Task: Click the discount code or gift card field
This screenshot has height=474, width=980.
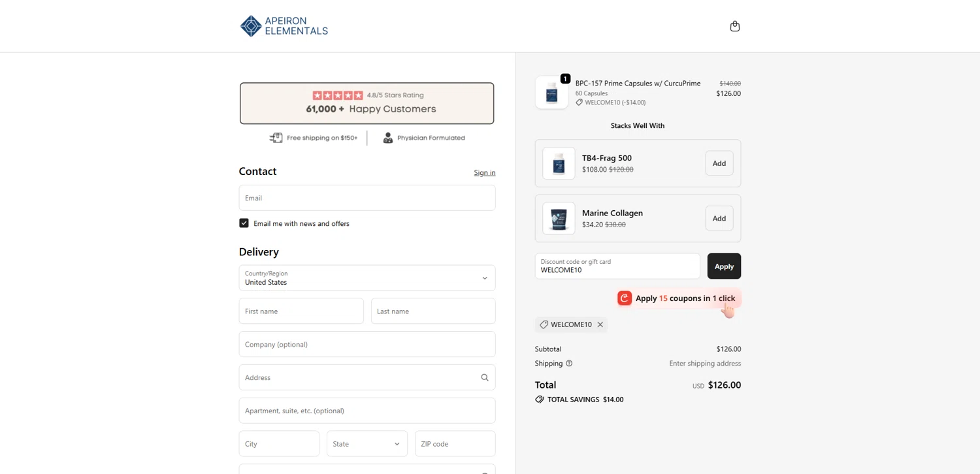Action: click(617, 266)
